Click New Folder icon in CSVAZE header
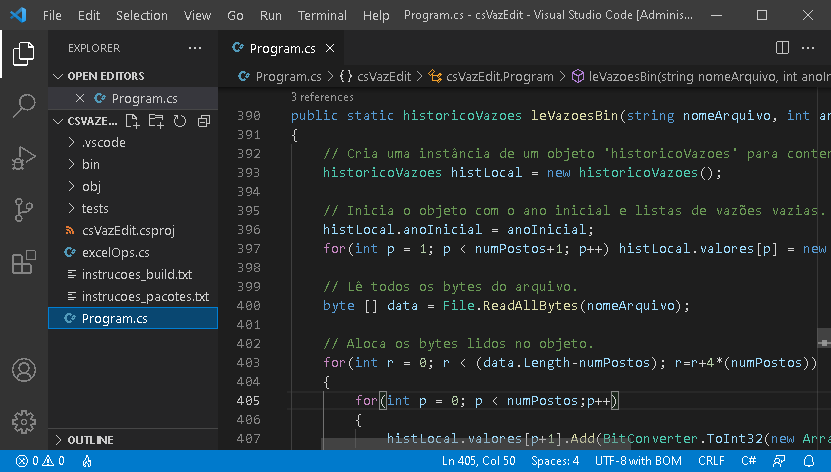Image resolution: width=831 pixels, height=472 pixels. (156, 121)
